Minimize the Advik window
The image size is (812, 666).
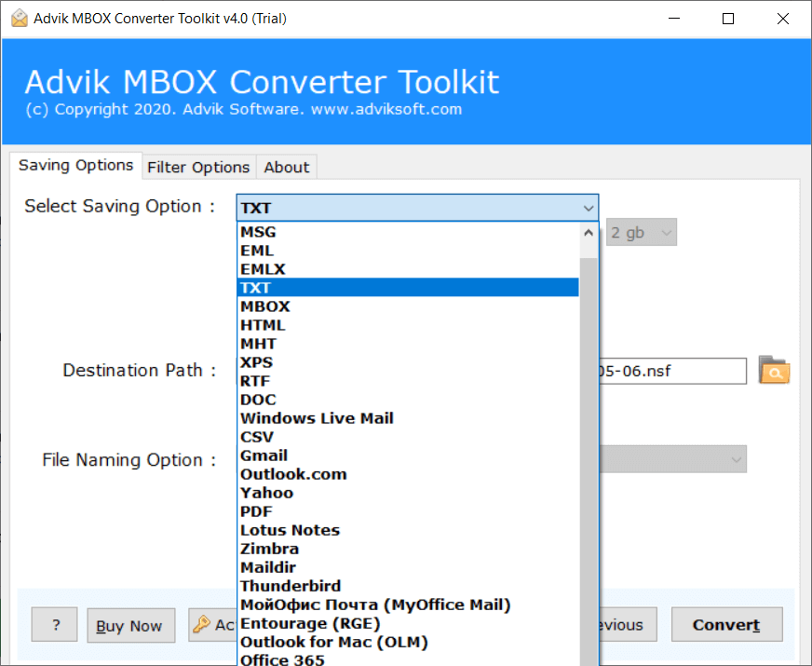tap(674, 19)
